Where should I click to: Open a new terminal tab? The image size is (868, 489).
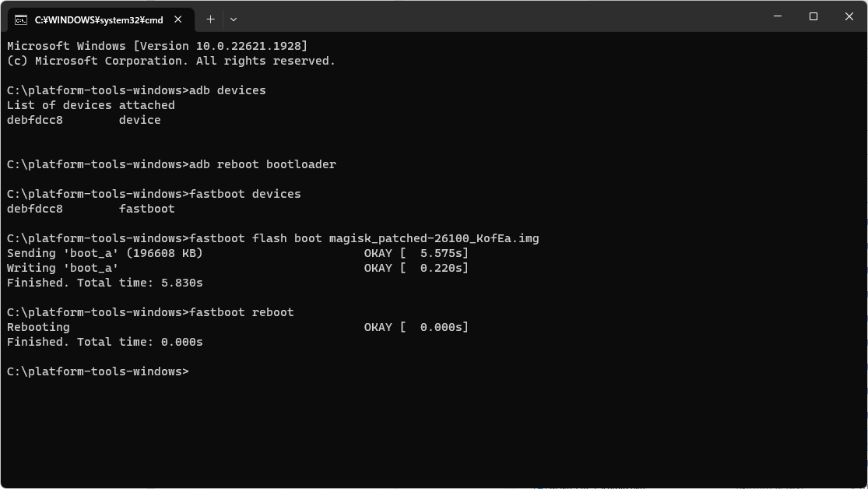[210, 19]
